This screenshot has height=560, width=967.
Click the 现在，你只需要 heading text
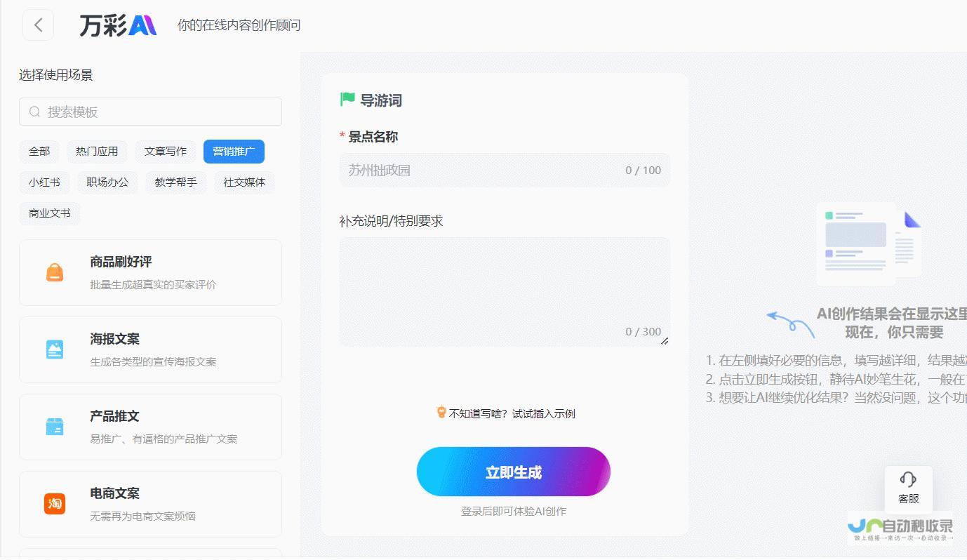(x=894, y=332)
